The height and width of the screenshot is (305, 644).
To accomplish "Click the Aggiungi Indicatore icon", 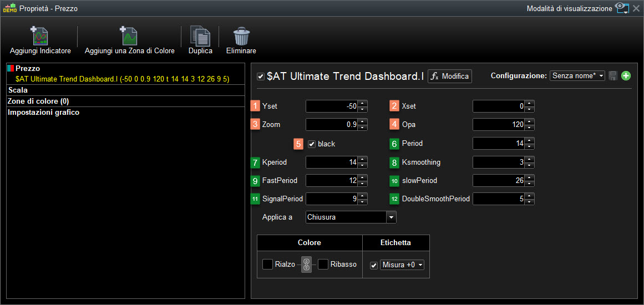I will [40, 36].
